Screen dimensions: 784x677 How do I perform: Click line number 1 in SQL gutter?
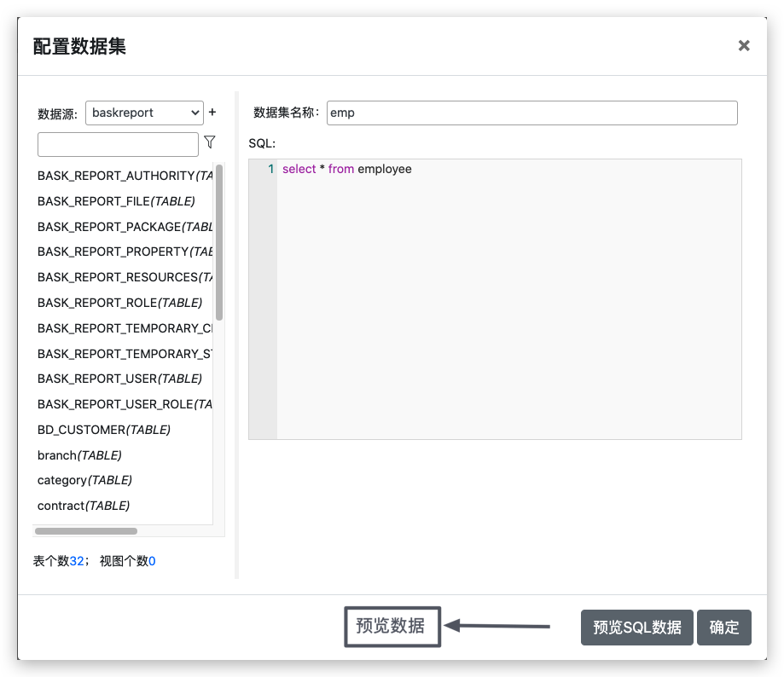271,169
